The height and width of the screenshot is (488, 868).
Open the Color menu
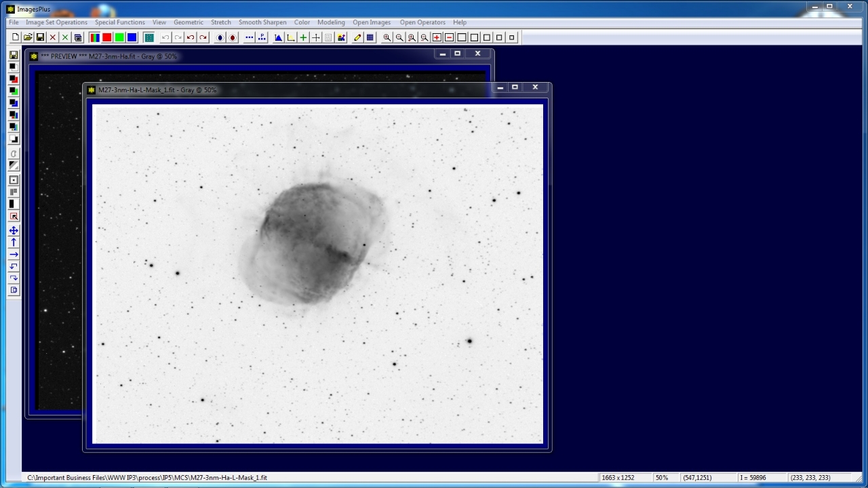tap(302, 22)
